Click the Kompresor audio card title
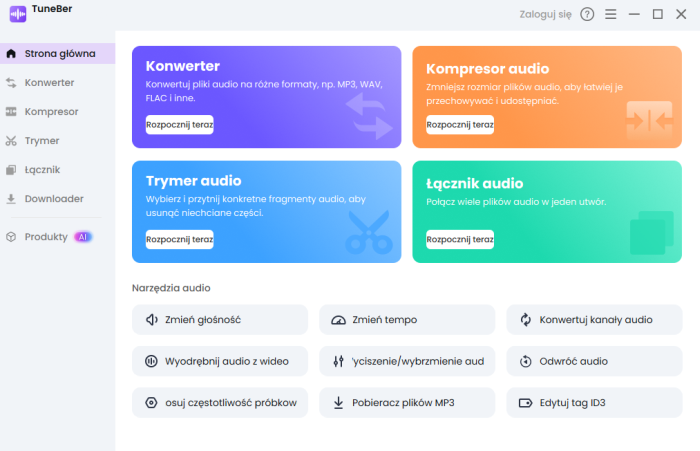 [x=488, y=69]
